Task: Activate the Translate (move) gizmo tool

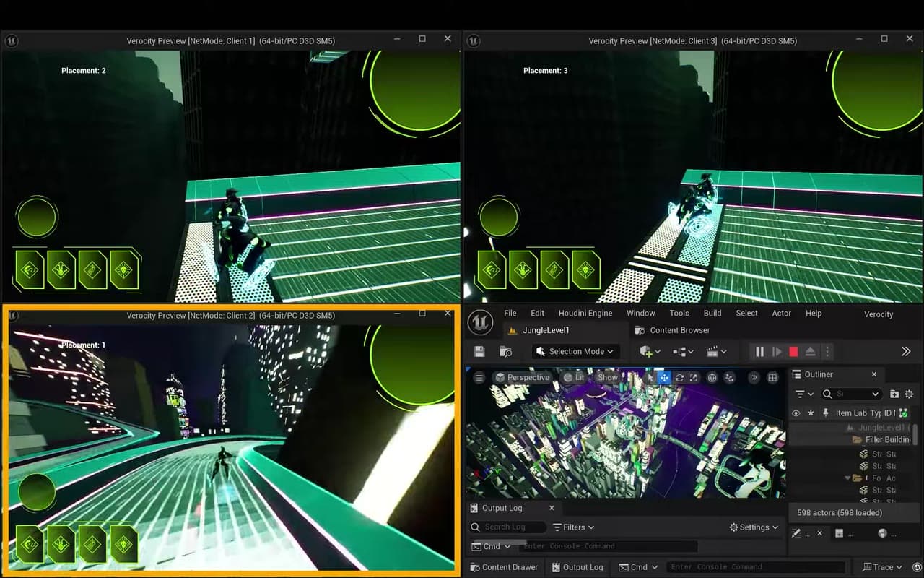Action: [664, 377]
